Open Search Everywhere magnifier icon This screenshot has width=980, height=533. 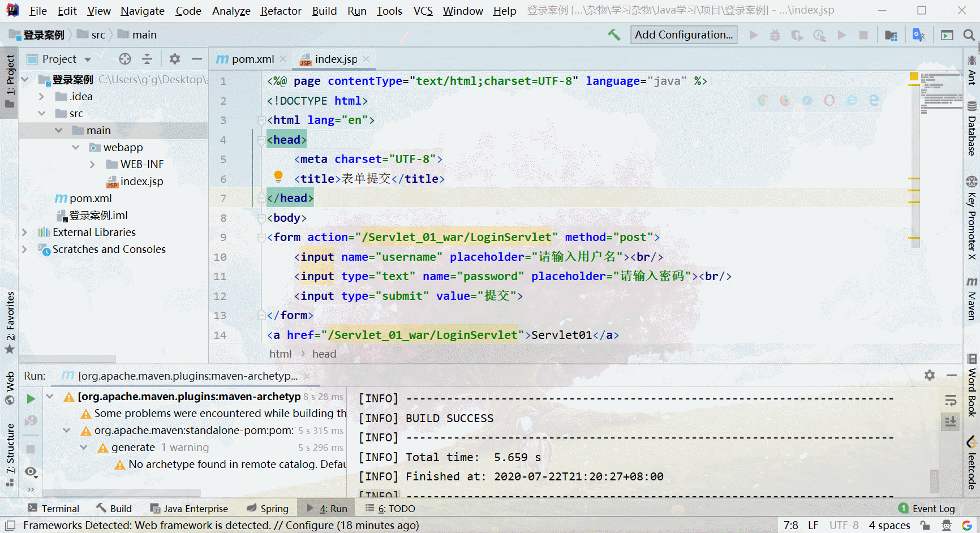coord(969,35)
